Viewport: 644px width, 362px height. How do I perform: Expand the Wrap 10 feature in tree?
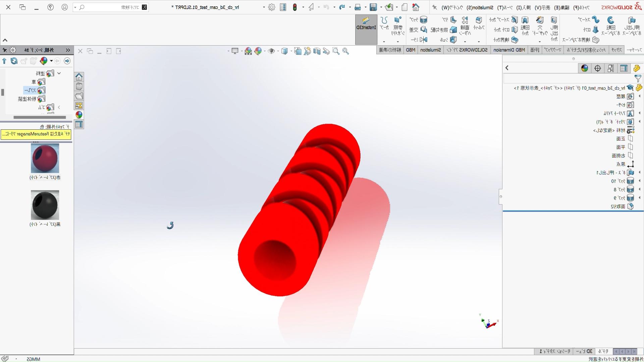tap(640, 181)
